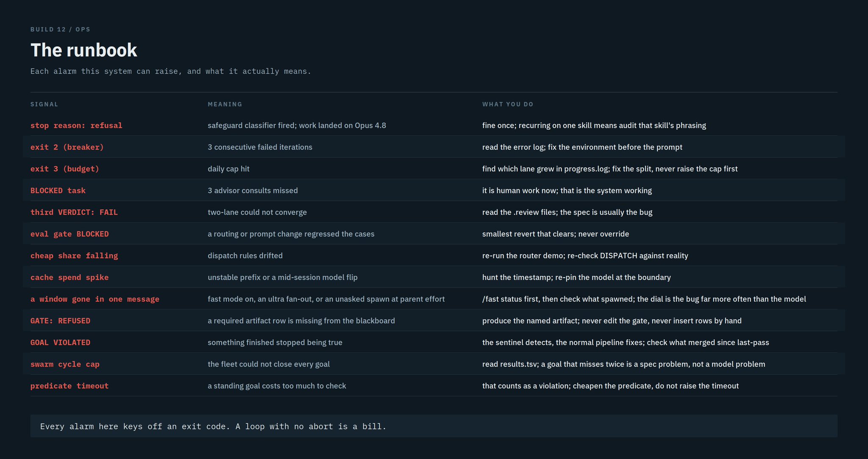Screen dimensions: 868x459
Task: Click the 'predicate timeout' signal
Action: (x=70, y=386)
